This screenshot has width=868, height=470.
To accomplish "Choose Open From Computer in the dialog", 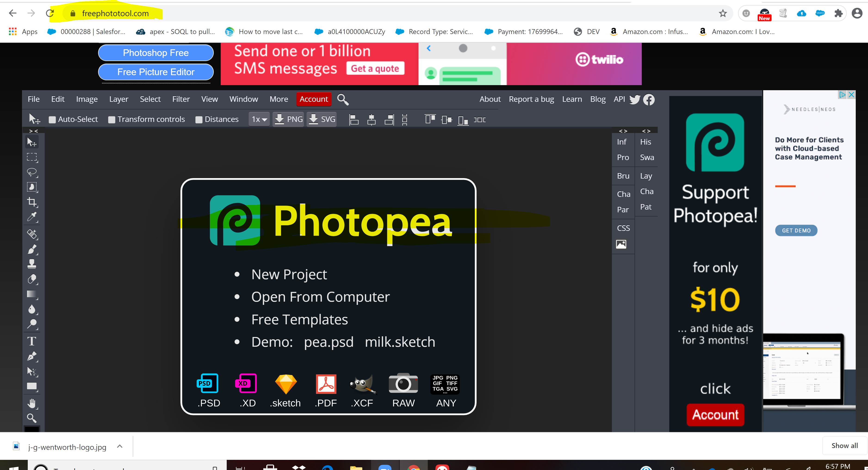I will 320,297.
